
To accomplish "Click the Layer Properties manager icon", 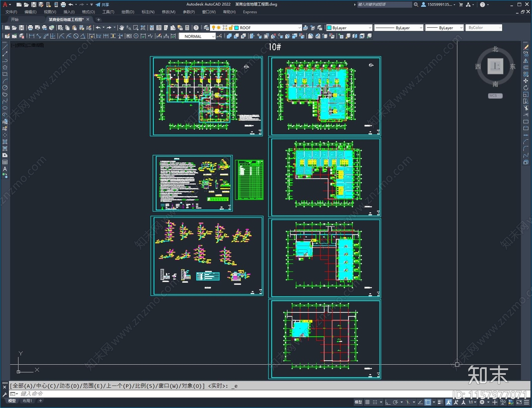I will point(206,28).
